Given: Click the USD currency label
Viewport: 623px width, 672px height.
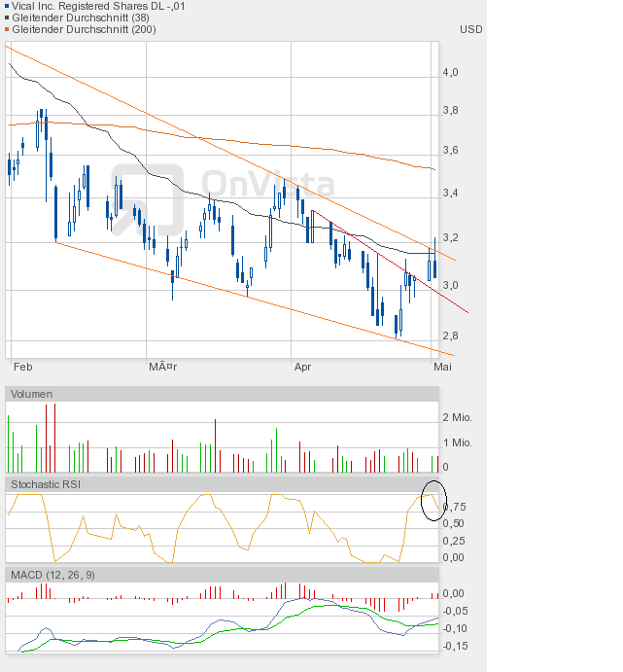Looking at the screenshot, I should [x=470, y=29].
